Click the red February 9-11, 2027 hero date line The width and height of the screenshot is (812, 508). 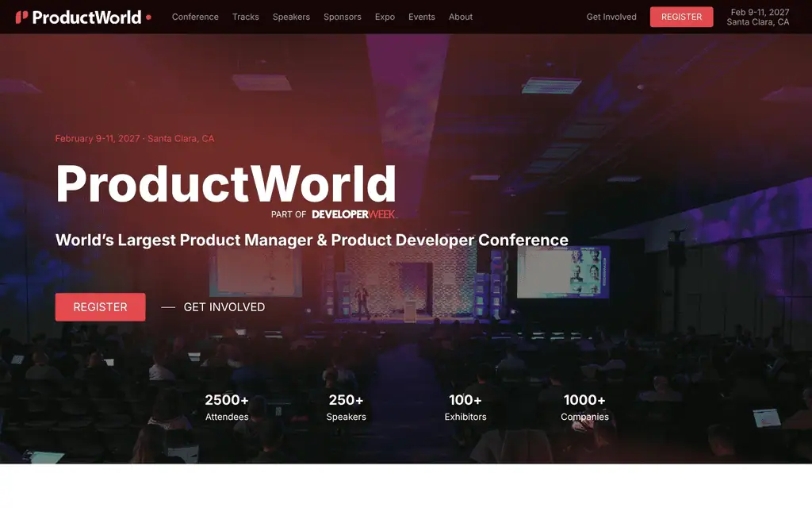[135, 138]
